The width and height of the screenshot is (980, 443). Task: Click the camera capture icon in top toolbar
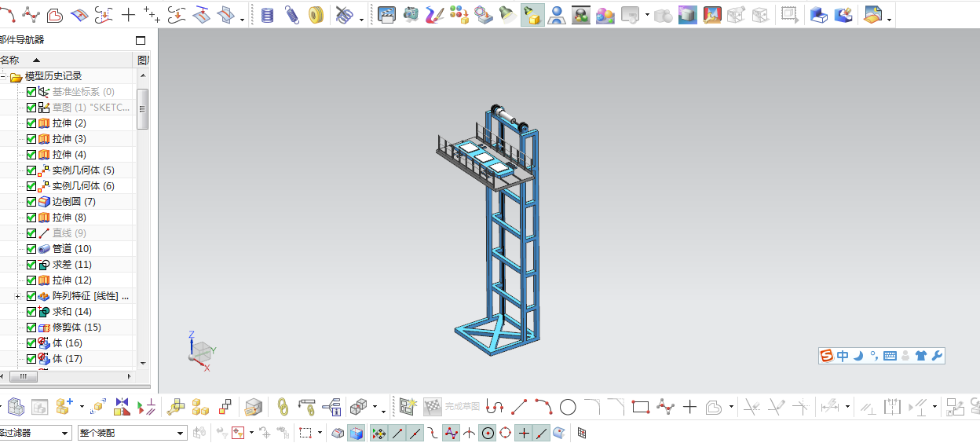click(x=411, y=14)
